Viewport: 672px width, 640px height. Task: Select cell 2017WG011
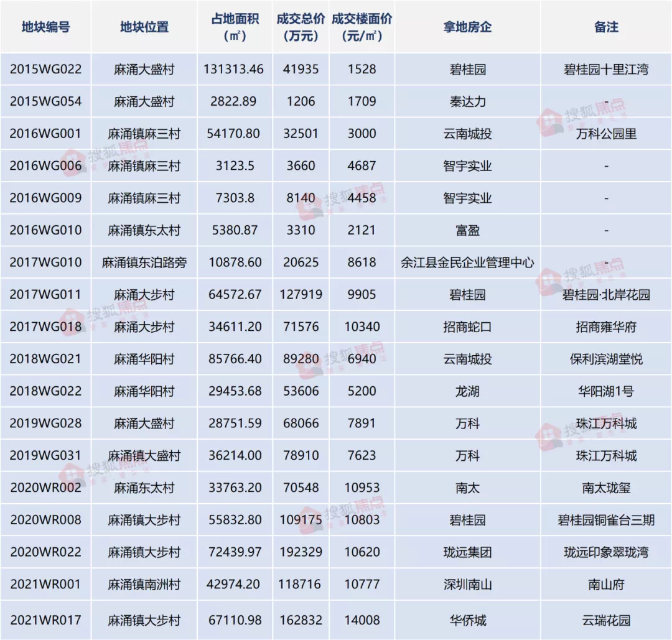[46, 295]
